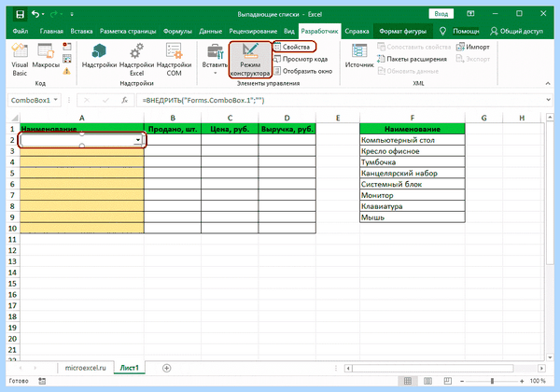Select the Лист1 sheet tab
The image size is (560, 392).
pos(130,368)
